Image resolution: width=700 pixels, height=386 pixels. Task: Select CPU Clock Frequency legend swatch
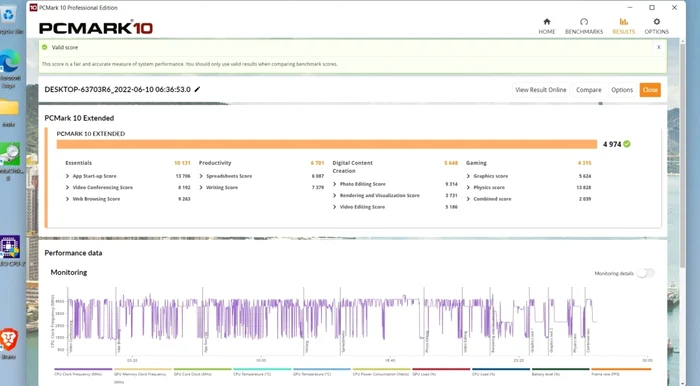tap(83, 369)
